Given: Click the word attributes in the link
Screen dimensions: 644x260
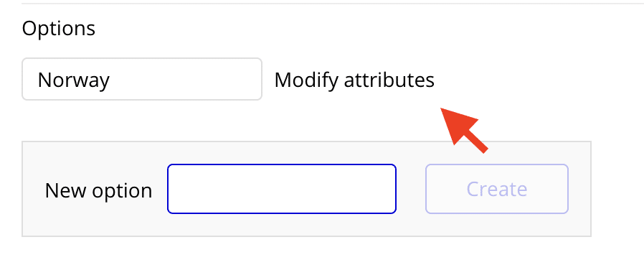Looking at the screenshot, I should (x=389, y=80).
